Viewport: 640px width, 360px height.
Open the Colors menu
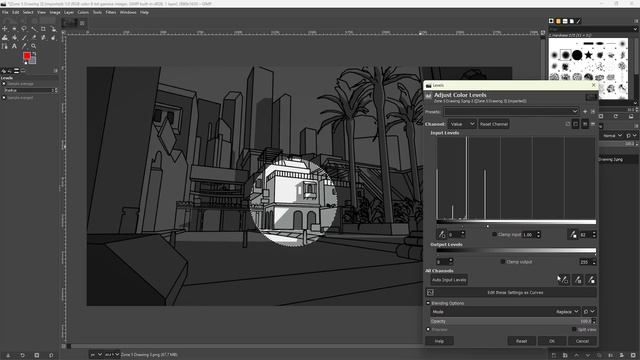pos(83,12)
